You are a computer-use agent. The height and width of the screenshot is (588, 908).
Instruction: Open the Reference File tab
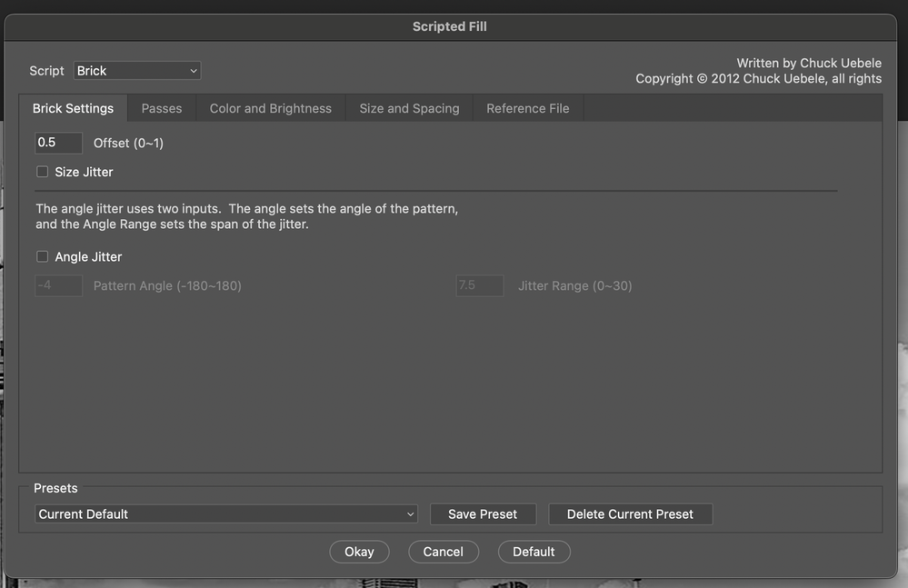click(527, 107)
